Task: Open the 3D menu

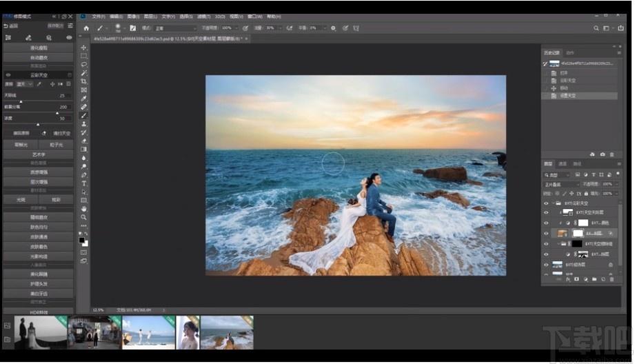Action: point(220,17)
